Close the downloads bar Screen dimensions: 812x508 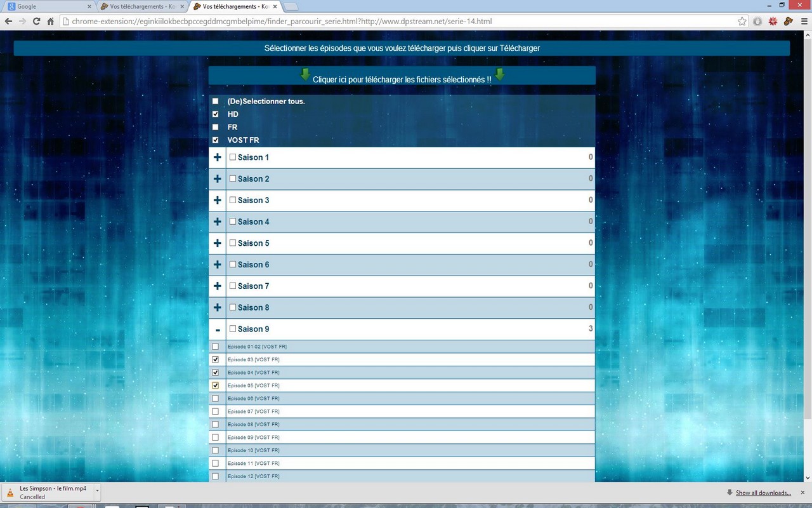click(x=802, y=493)
